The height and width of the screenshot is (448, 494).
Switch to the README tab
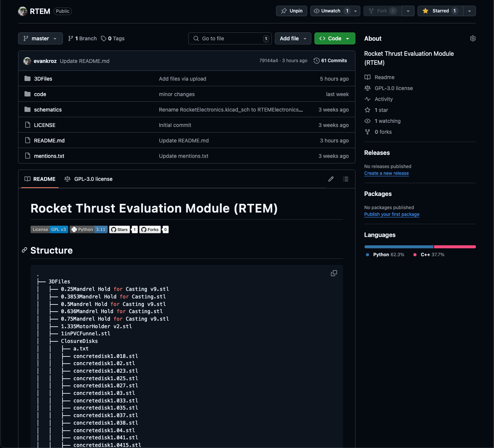tap(40, 179)
